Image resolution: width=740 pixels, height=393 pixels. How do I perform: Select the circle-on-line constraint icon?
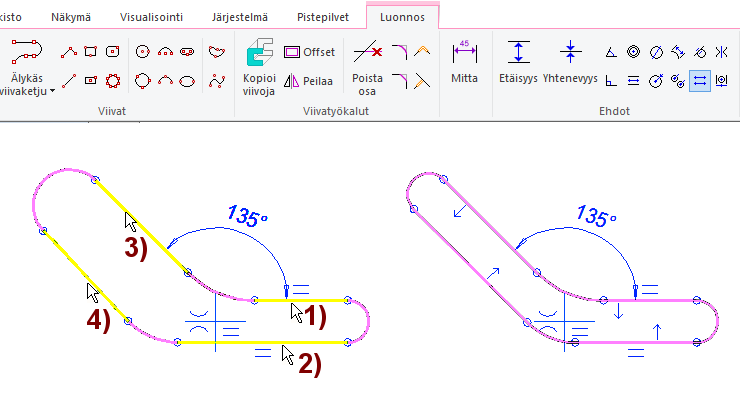pyautogui.click(x=722, y=81)
